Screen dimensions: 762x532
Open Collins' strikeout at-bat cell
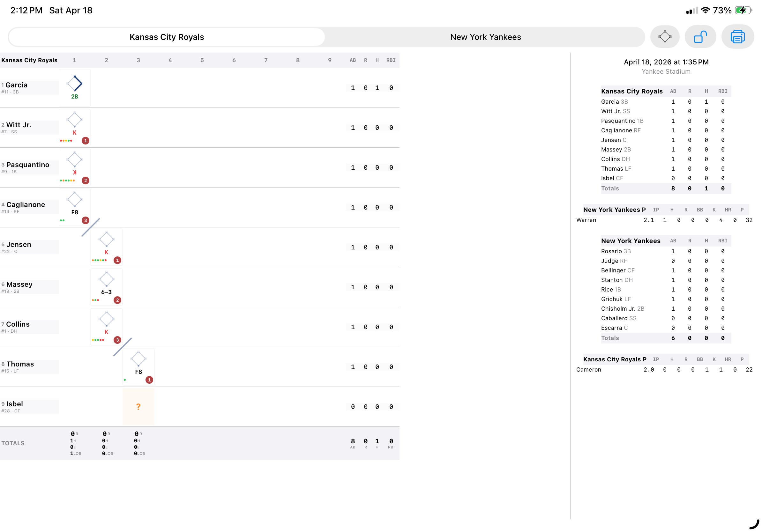pos(107,327)
